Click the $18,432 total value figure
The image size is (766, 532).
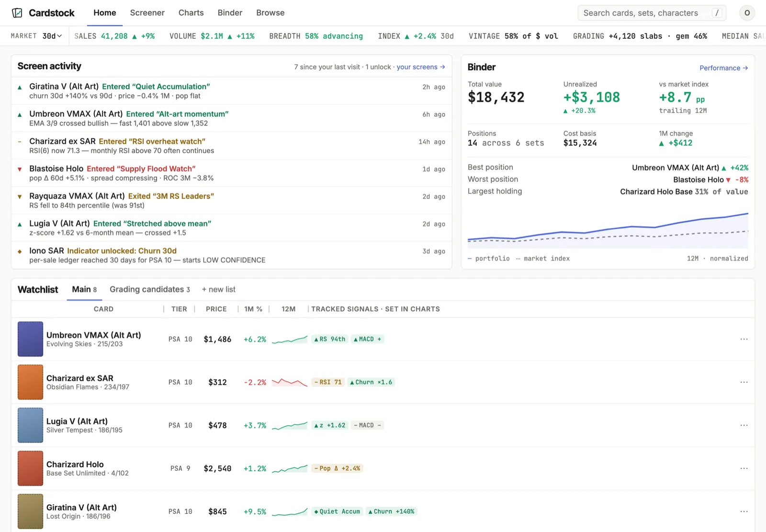(496, 97)
